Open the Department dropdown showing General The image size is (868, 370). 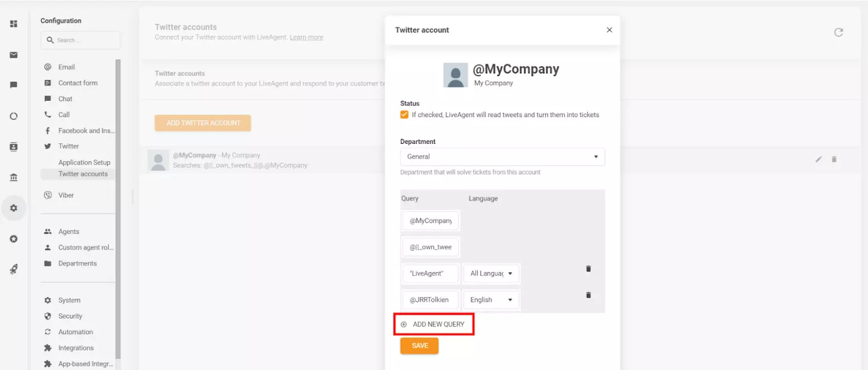pos(502,157)
